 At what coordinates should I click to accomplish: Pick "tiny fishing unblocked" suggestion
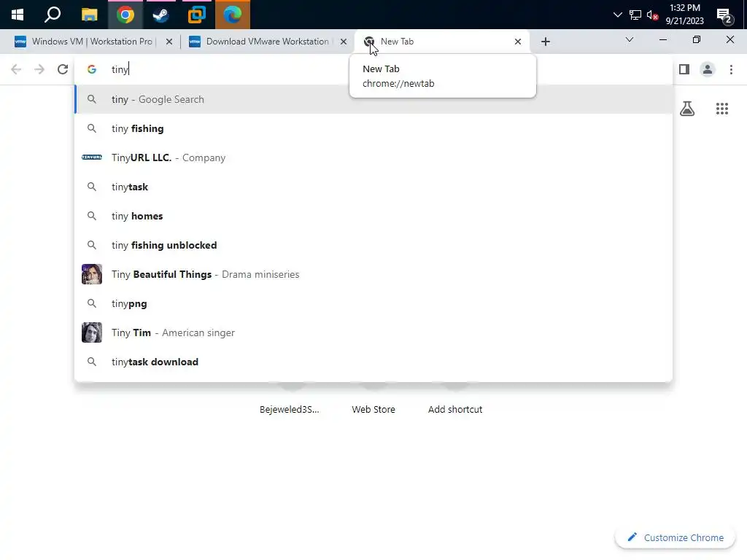click(x=373, y=245)
